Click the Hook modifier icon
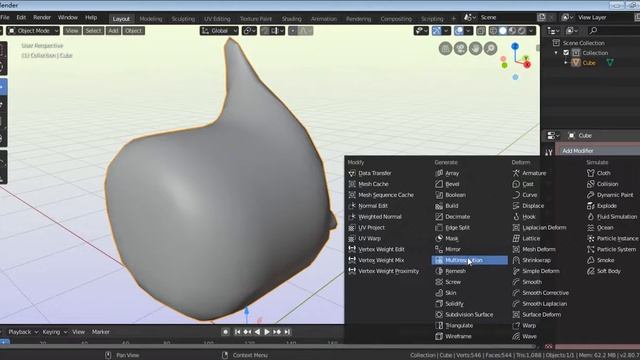Viewport: 640px width, 360px height. [516, 217]
